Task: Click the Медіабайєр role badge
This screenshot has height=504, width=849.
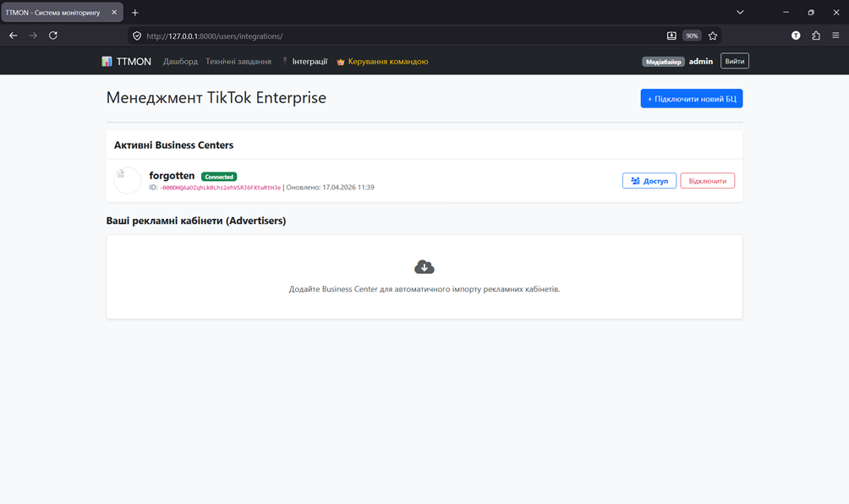Action: point(663,62)
